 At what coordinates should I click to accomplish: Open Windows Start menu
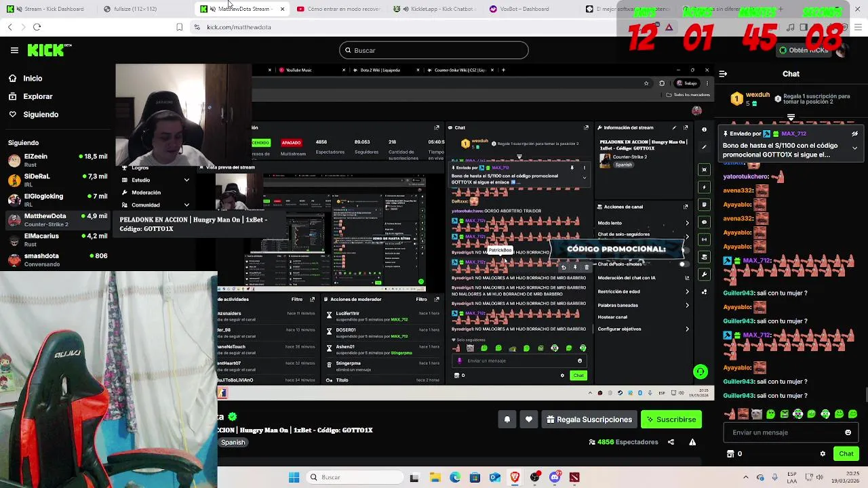pos(294,477)
